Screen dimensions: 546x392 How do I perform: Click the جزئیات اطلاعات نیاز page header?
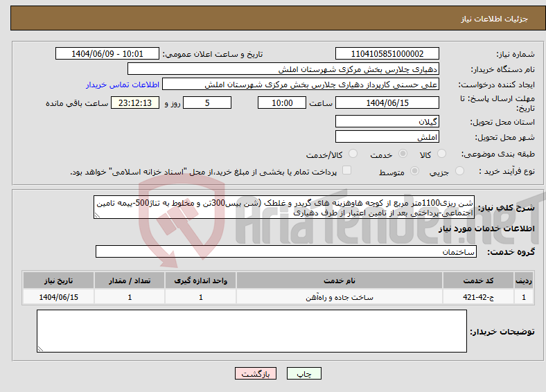pyautogui.click(x=495, y=19)
